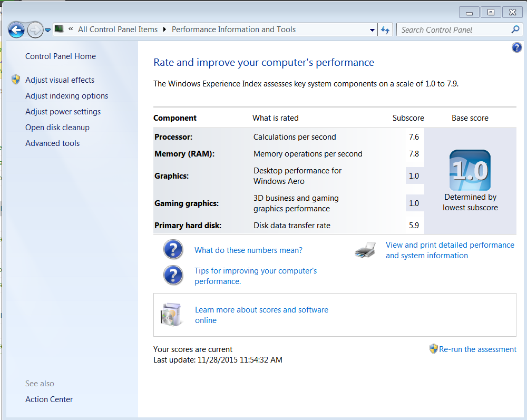Click the Processor subscore 7.6
Screen dimensions: 527x420
(x=414, y=137)
